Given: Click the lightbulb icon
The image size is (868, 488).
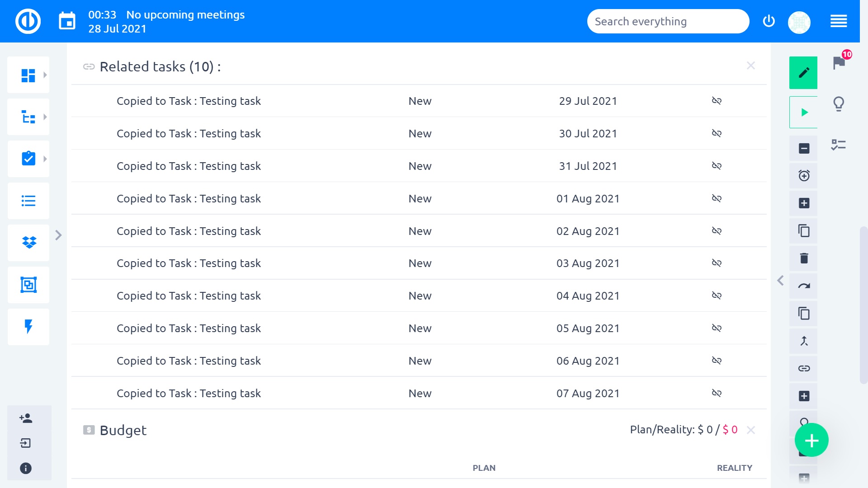Looking at the screenshot, I should [x=839, y=104].
